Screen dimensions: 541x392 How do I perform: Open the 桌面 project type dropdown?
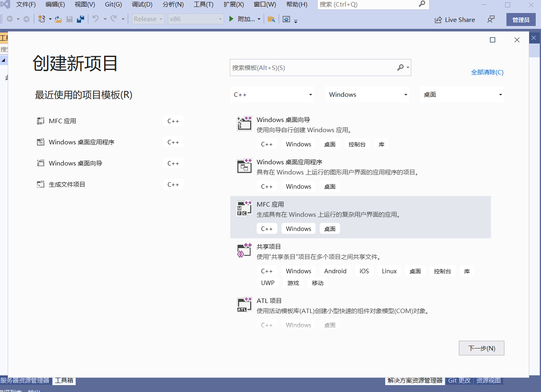coord(462,94)
